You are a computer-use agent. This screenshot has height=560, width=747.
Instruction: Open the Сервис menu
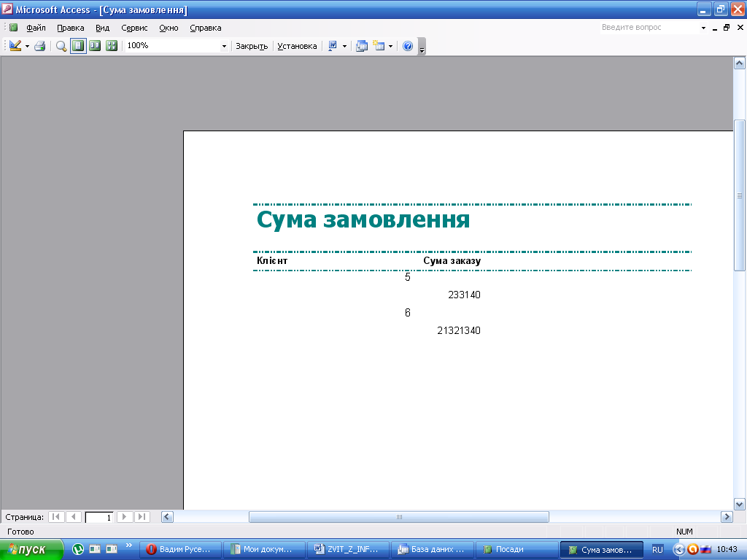134,28
